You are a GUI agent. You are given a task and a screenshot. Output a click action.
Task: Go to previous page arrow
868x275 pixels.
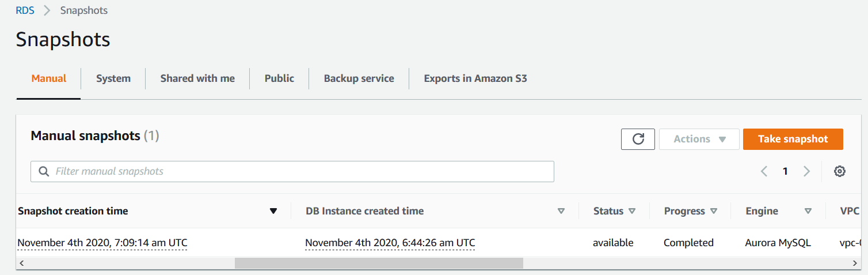point(764,171)
